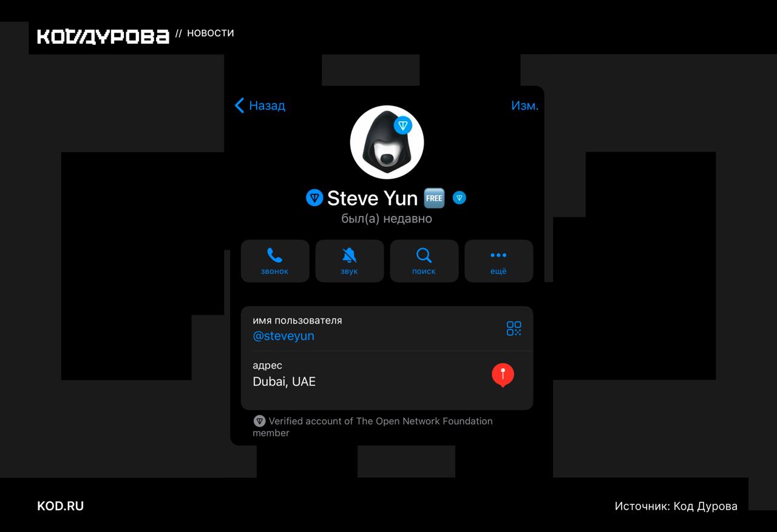Search the chat with the поиск button
This screenshot has height=532, width=777.
click(x=424, y=261)
